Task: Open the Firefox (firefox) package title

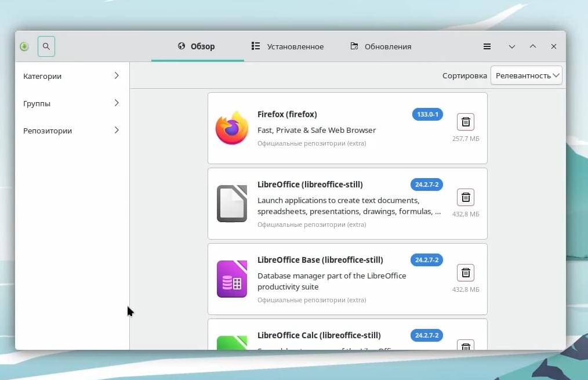Action: click(287, 114)
